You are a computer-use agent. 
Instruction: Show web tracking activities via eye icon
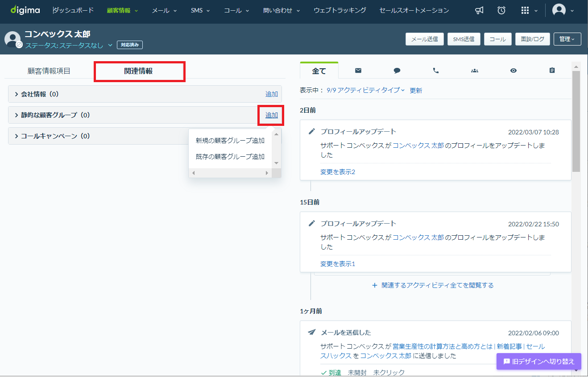pyautogui.click(x=513, y=71)
